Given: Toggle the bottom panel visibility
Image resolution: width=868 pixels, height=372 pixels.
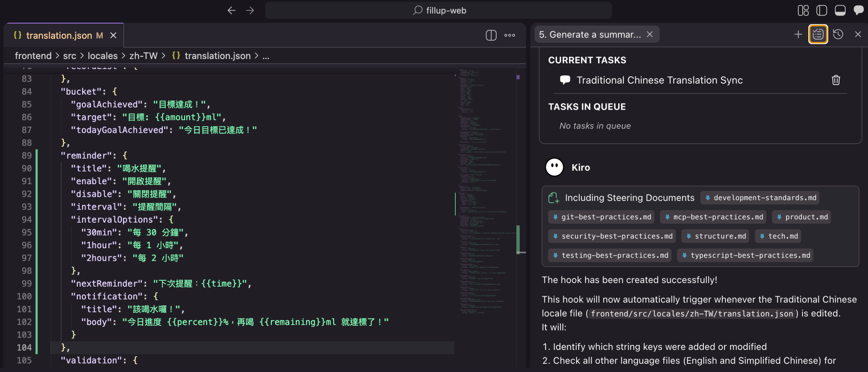Looking at the screenshot, I should click(841, 10).
